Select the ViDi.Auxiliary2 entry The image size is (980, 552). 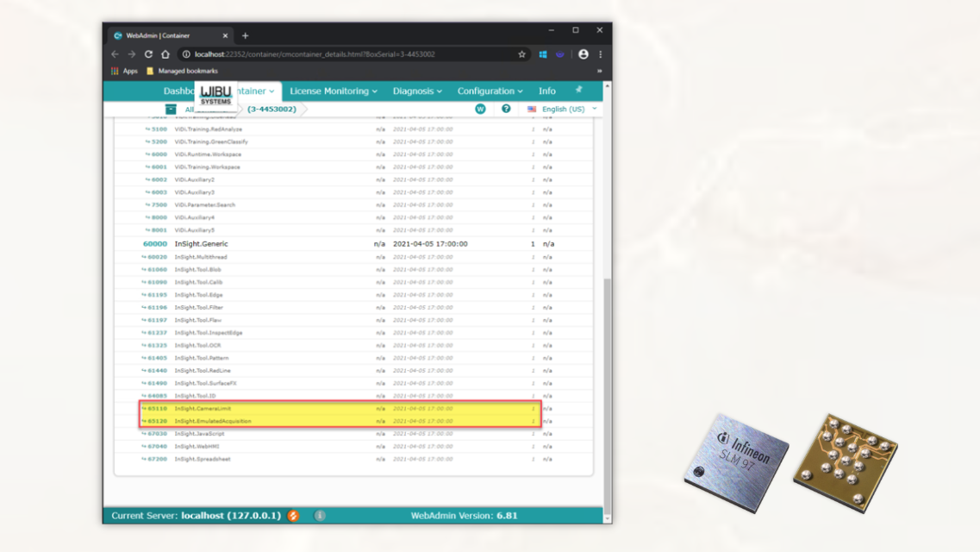(195, 179)
